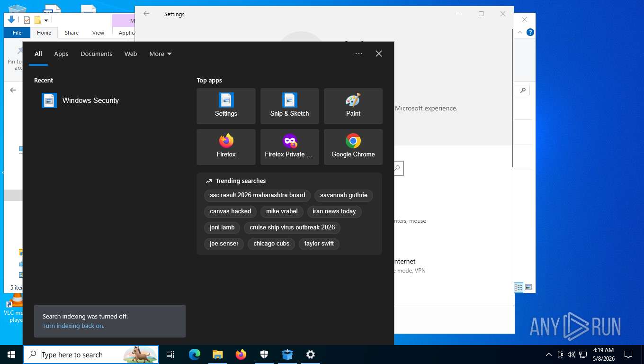
Task: Click the Windows Start button
Action: [11, 355]
